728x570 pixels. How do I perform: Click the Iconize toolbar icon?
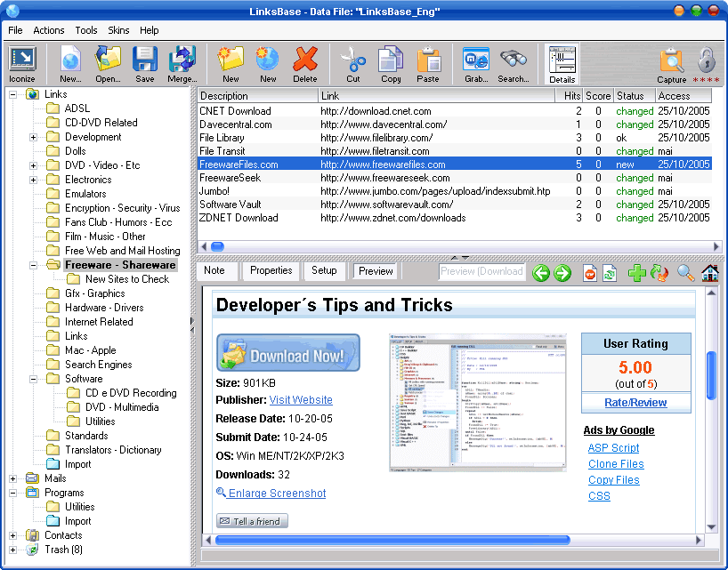tap(21, 60)
